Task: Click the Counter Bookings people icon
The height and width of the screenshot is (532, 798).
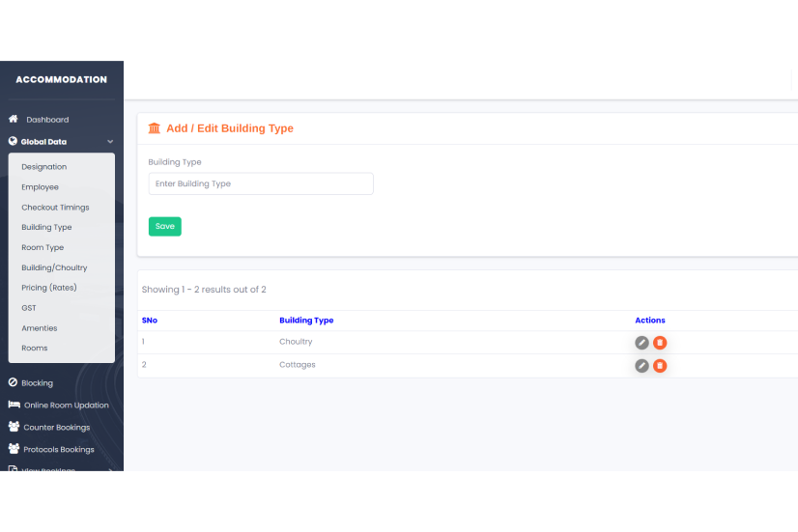Action: 14,427
